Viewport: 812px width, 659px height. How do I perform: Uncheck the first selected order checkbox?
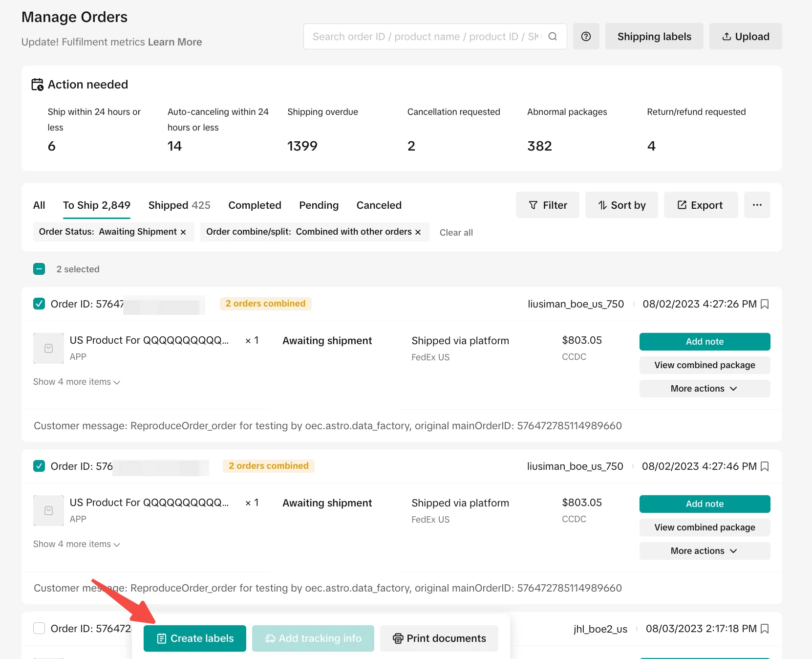point(39,304)
